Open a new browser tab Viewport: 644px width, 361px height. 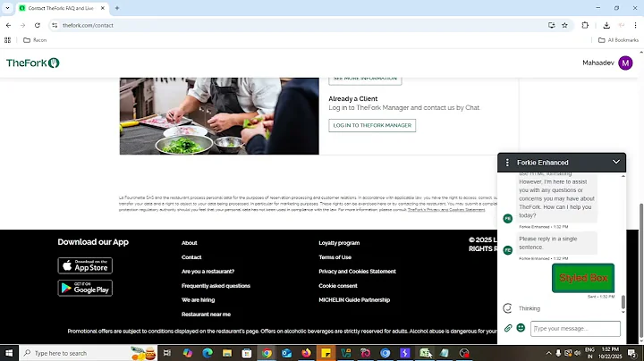[x=117, y=8]
